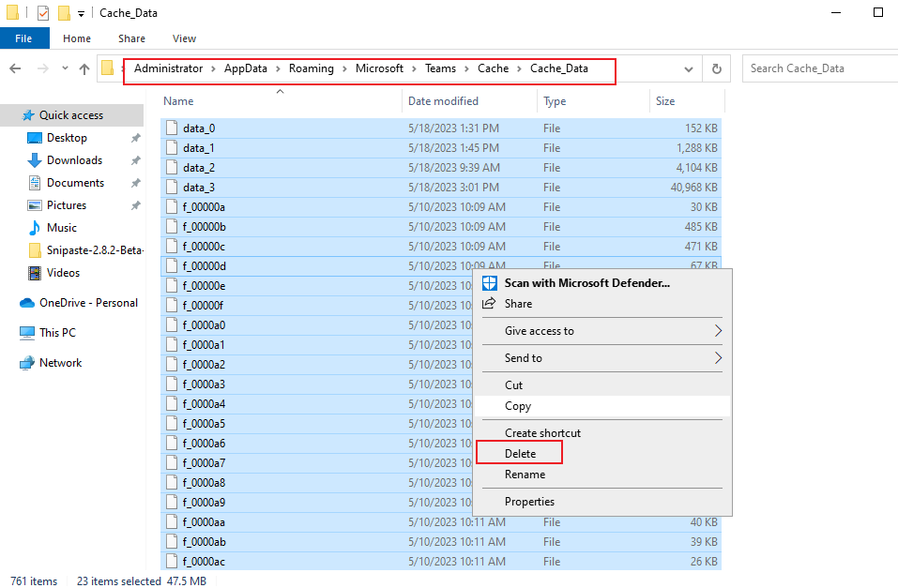This screenshot has height=588, width=898.
Task: Select the data_1 file
Action: (441, 148)
